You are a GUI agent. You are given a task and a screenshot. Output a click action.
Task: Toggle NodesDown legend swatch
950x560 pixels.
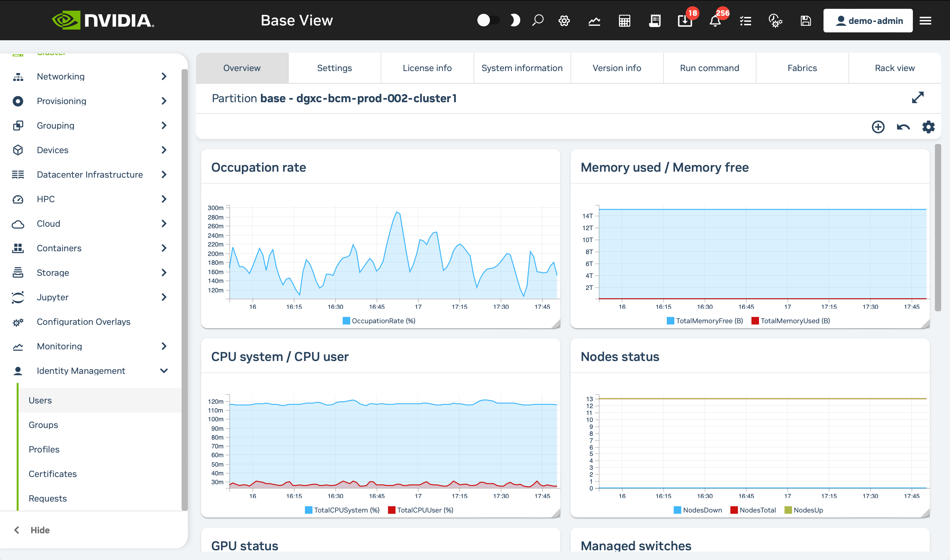[677, 510]
